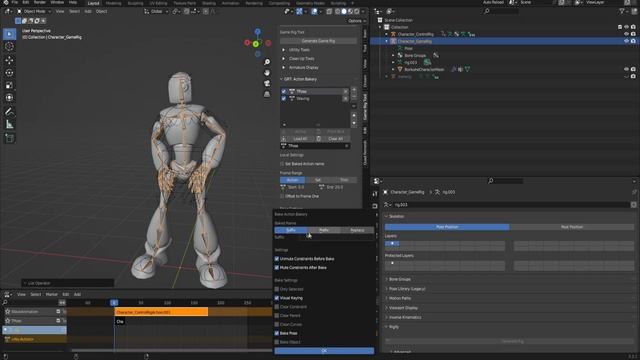Switch to the Animation workspace tab
Screen dimensions: 640x360
231,3
